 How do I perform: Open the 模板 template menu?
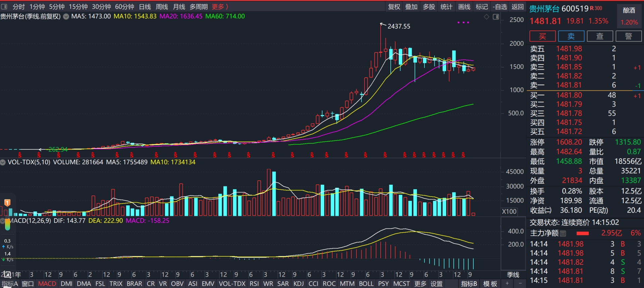point(490,284)
